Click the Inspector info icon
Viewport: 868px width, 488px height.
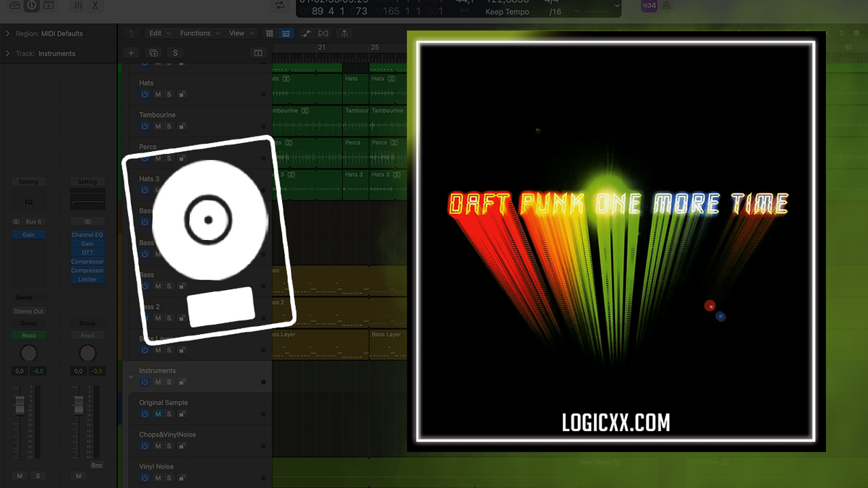pyautogui.click(x=31, y=6)
